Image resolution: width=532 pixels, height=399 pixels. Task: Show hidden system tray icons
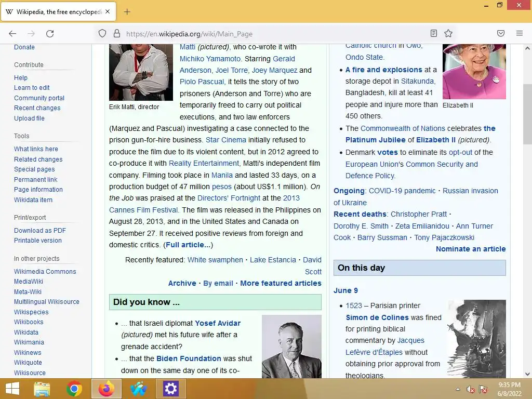pos(458,389)
